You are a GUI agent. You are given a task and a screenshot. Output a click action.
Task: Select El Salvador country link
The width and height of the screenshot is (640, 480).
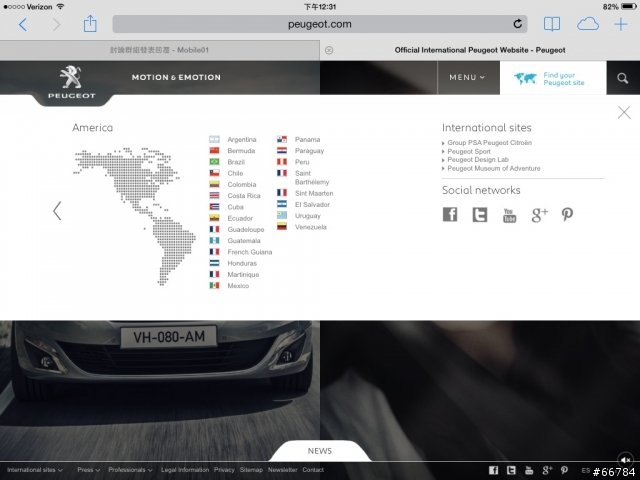point(312,204)
